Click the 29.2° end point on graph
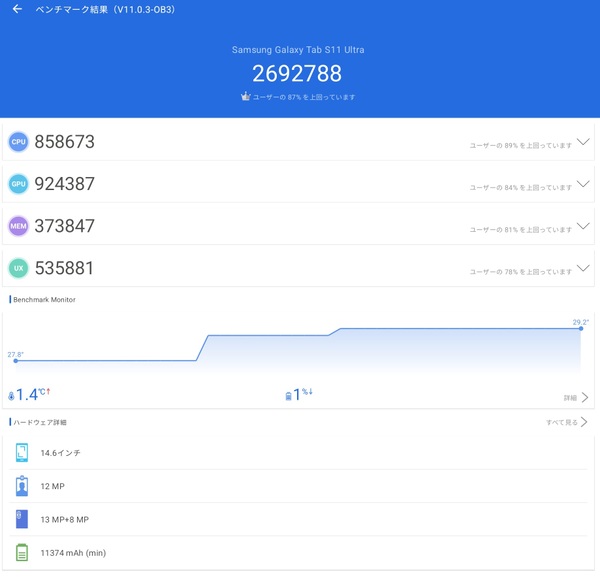The height and width of the screenshot is (578, 600). (581, 328)
